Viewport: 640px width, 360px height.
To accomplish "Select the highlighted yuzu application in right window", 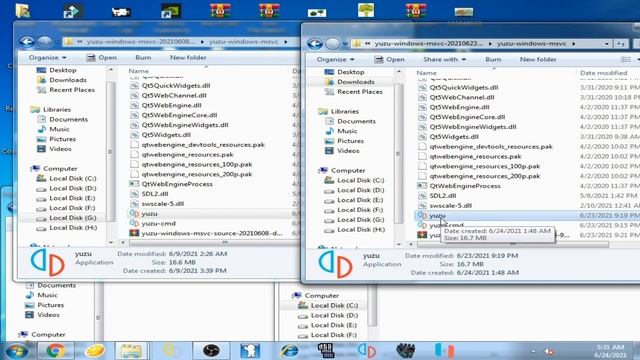I will [437, 216].
